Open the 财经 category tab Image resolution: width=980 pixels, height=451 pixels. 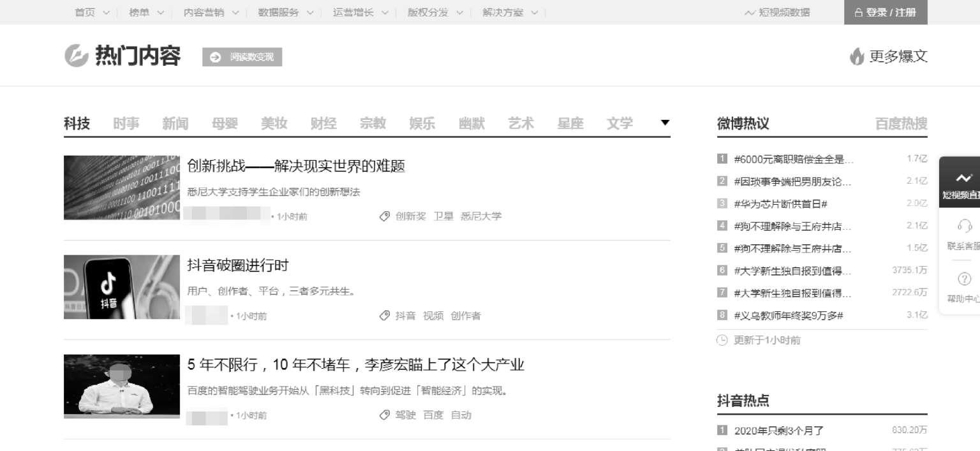(323, 123)
